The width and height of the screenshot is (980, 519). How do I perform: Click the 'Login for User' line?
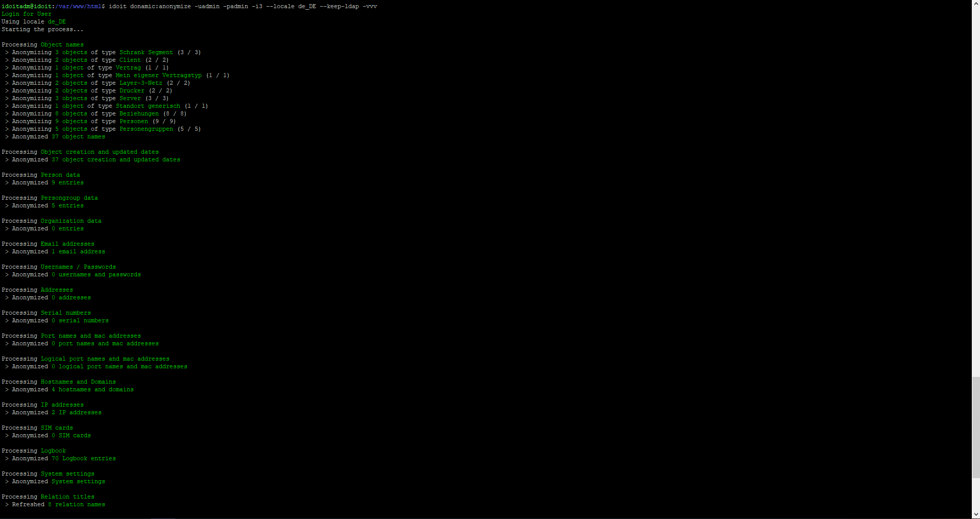click(27, 14)
